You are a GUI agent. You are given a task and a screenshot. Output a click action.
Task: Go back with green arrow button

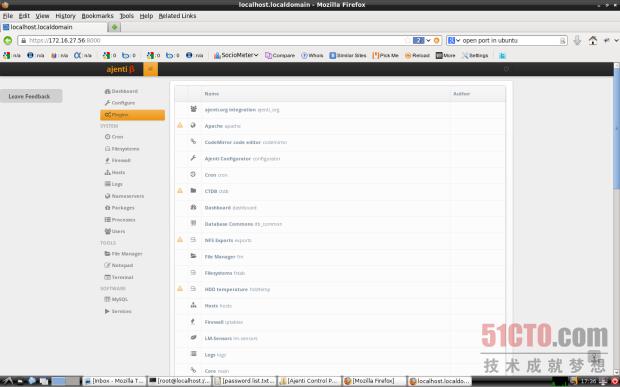coord(8,40)
